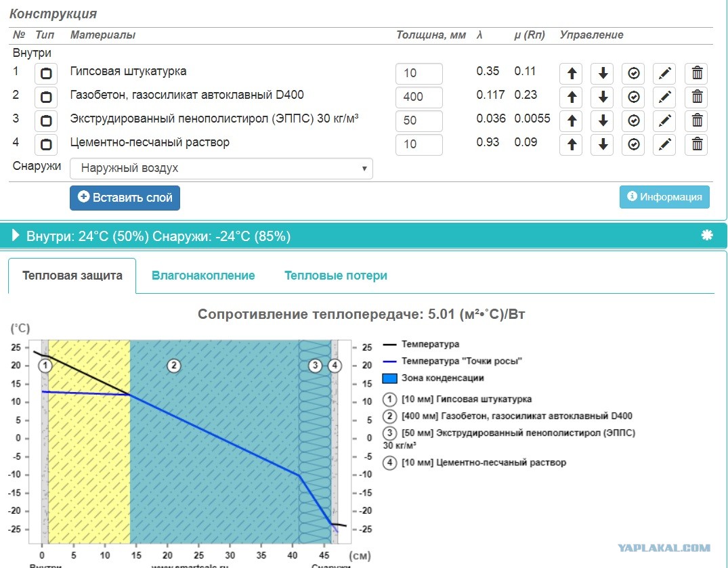Open the Тепловые потери tab
This screenshot has height=568, width=728.
pos(336,276)
